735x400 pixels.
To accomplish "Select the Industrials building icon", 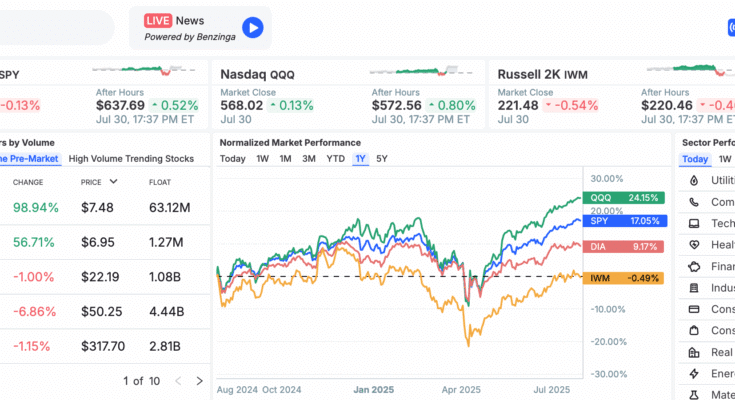I will tap(694, 288).
